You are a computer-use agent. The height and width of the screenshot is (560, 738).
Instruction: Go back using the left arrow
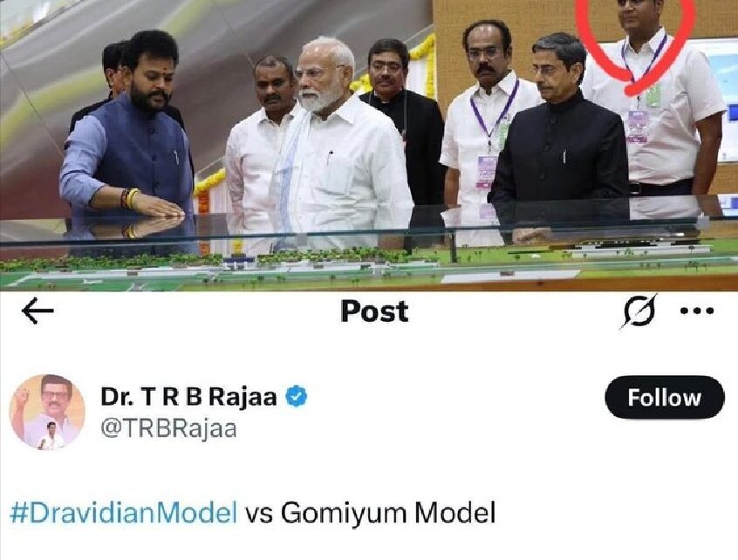[38, 311]
